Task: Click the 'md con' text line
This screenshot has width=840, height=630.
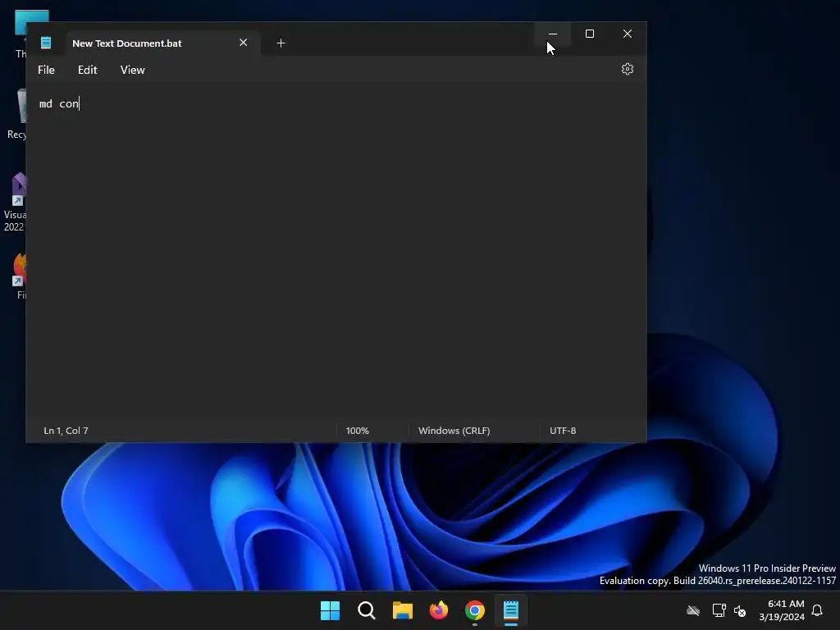Action: point(59,103)
